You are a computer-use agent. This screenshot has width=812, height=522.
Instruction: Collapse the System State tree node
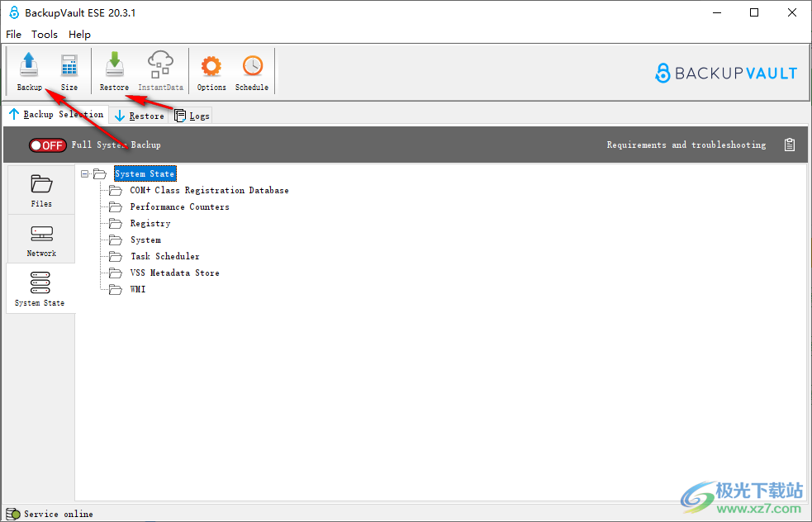tap(85, 174)
